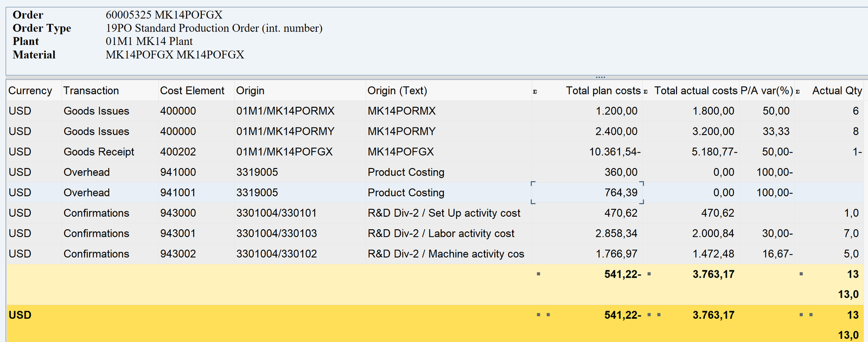Toggle the total dots beside 541,22- in USD row
Screen dimensions: 868x342
(x=543, y=315)
